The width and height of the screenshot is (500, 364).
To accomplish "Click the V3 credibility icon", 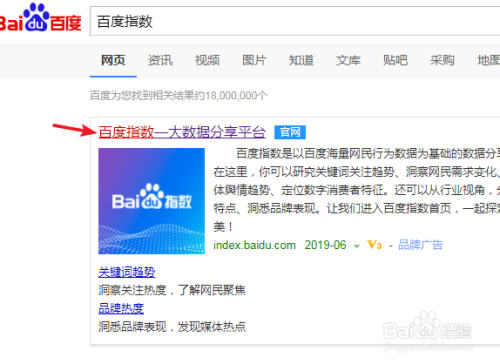I will (374, 245).
